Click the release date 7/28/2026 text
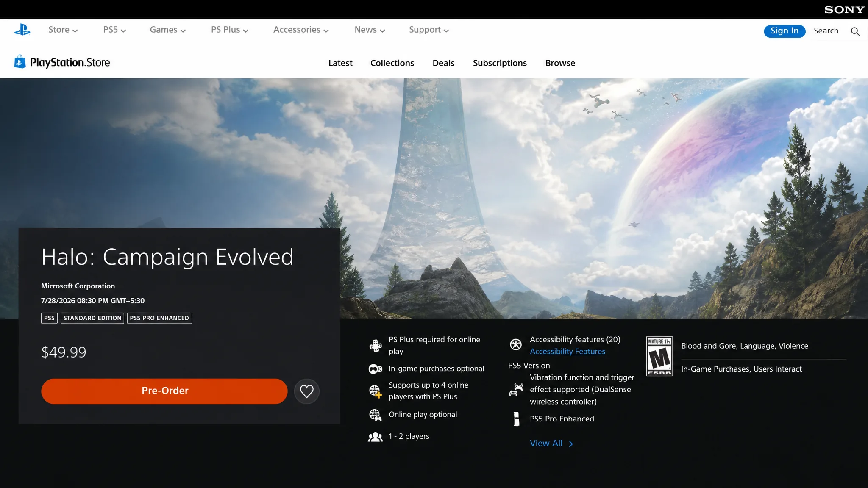868x488 pixels. [93, 301]
